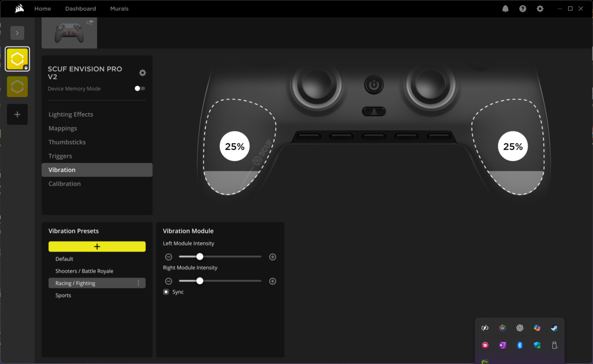Add new vibration preset with yellow plus button
The height and width of the screenshot is (364, 593).
(97, 247)
